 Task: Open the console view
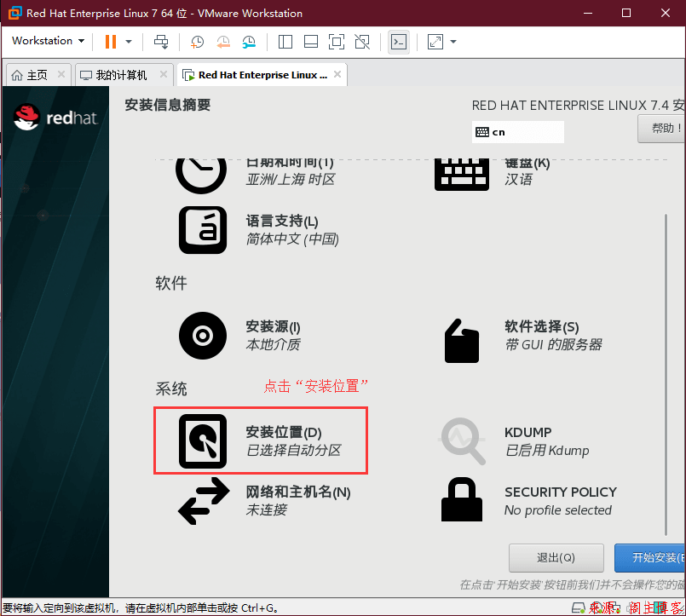coord(399,42)
